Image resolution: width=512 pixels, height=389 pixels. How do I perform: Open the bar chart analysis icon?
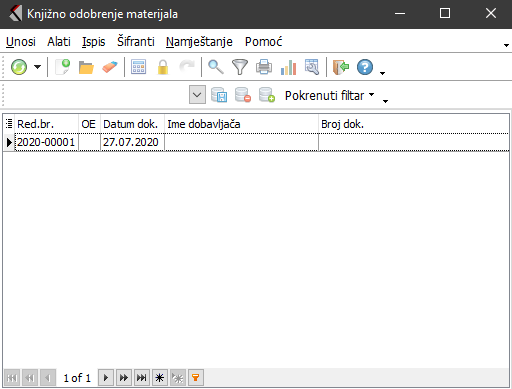pyautogui.click(x=288, y=67)
